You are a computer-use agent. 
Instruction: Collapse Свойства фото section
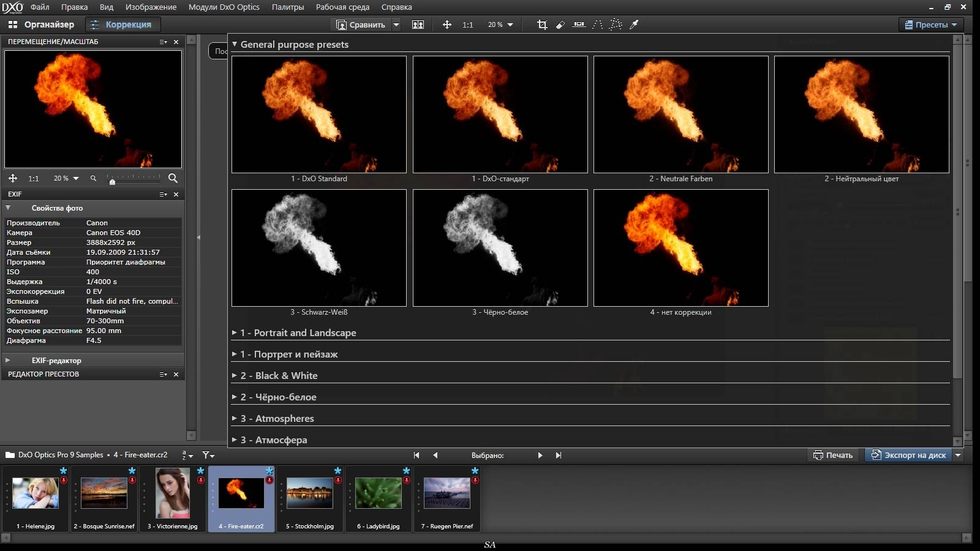tap(8, 208)
